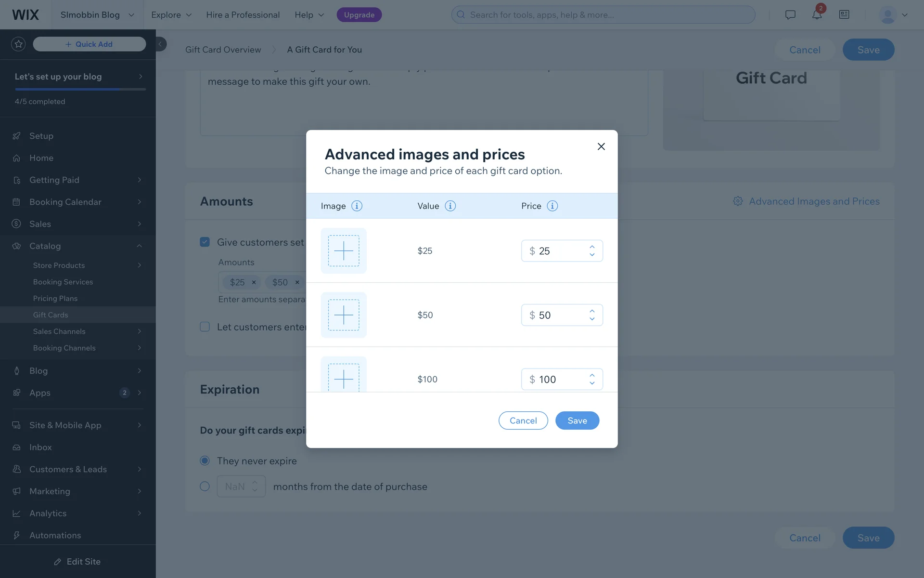Click Save in the Advanced images dialog
Image resolution: width=924 pixels, height=578 pixels.
click(x=577, y=420)
